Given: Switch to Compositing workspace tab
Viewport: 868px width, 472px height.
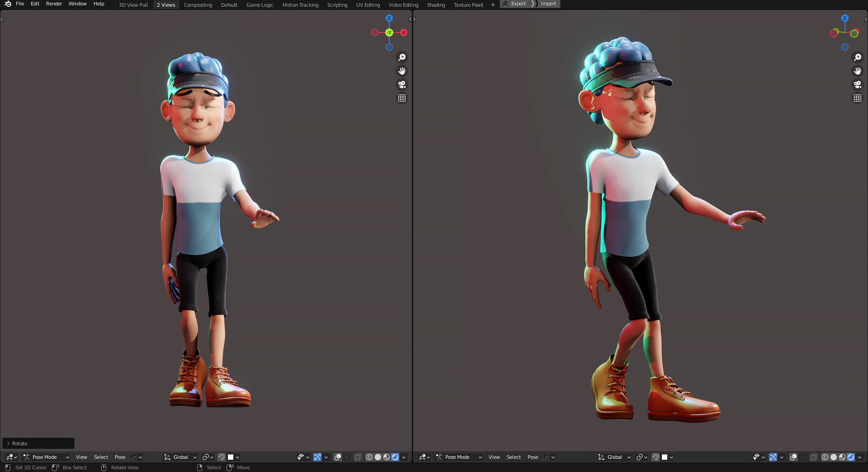Looking at the screenshot, I should click(198, 5).
